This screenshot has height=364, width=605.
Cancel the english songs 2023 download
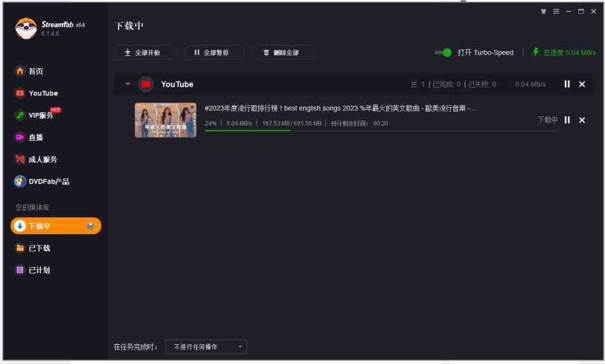(582, 120)
